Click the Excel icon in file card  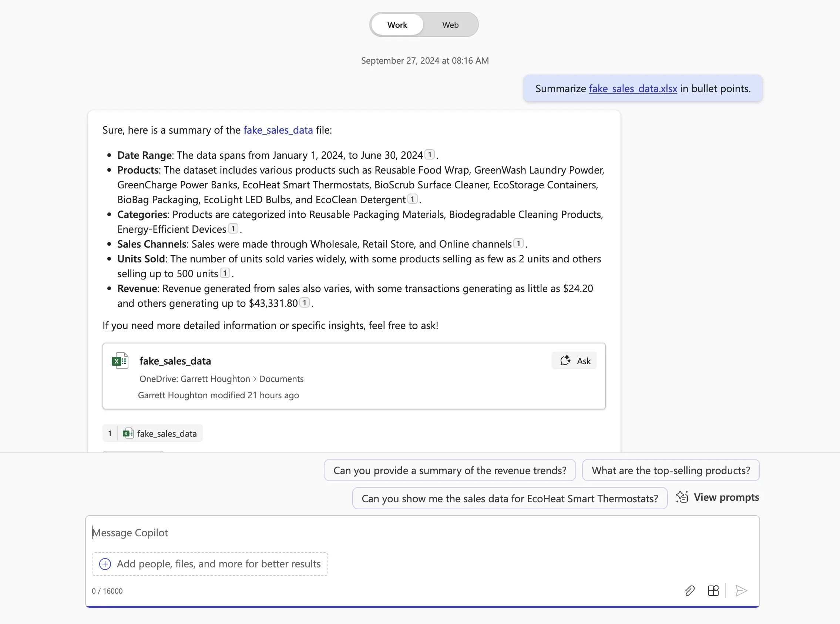pos(120,361)
